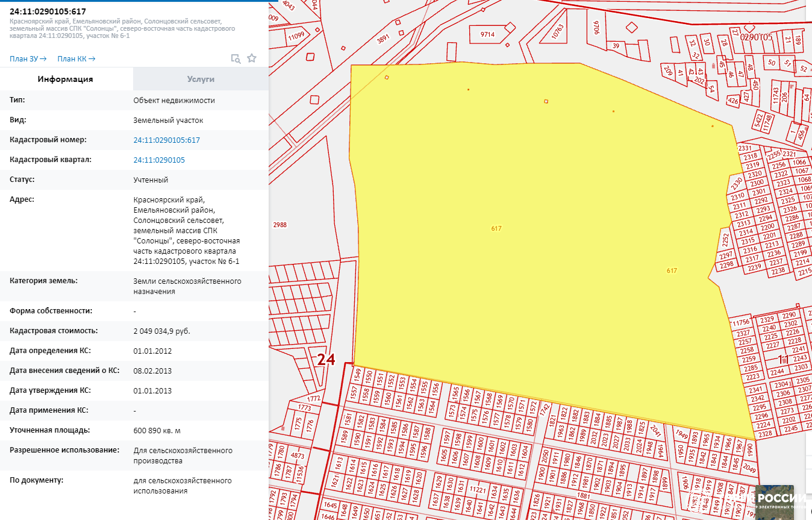This screenshot has height=520, width=812.
Task: Click parcel 11221 on the map
Action: [x=477, y=490]
